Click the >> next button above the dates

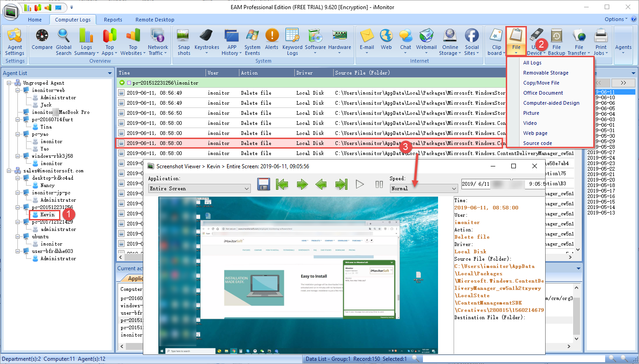[623, 83]
